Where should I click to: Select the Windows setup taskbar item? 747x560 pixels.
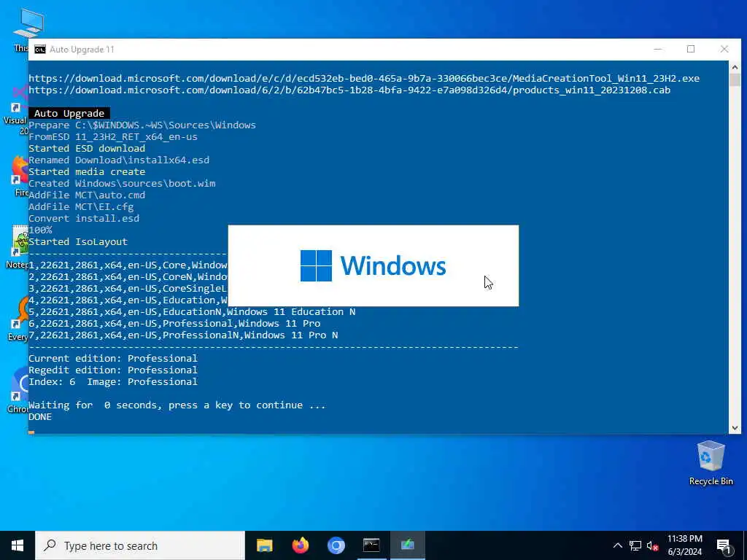tap(407, 545)
